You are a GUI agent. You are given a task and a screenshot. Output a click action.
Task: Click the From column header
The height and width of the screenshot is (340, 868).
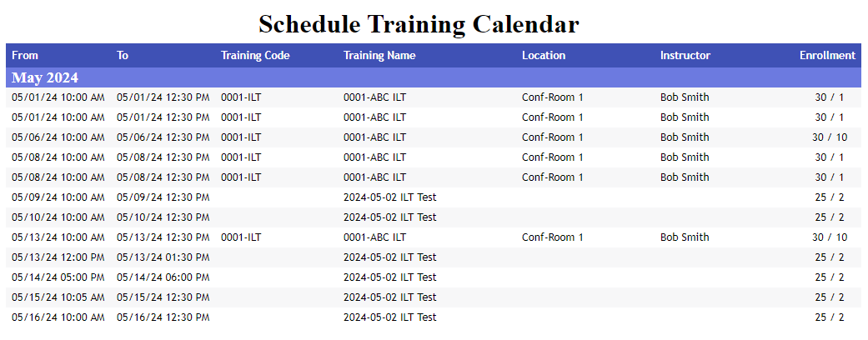[x=25, y=56]
